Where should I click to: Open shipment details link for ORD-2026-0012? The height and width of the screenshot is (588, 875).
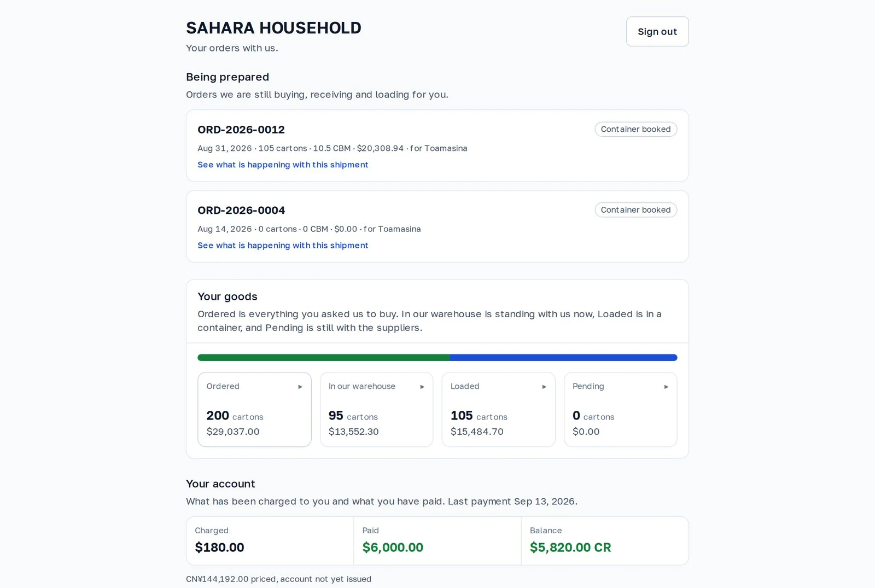tap(283, 165)
